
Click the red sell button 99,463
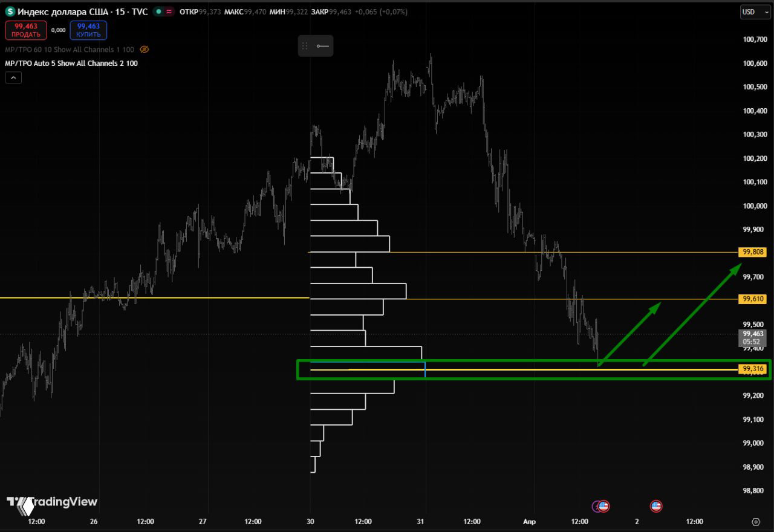25,30
